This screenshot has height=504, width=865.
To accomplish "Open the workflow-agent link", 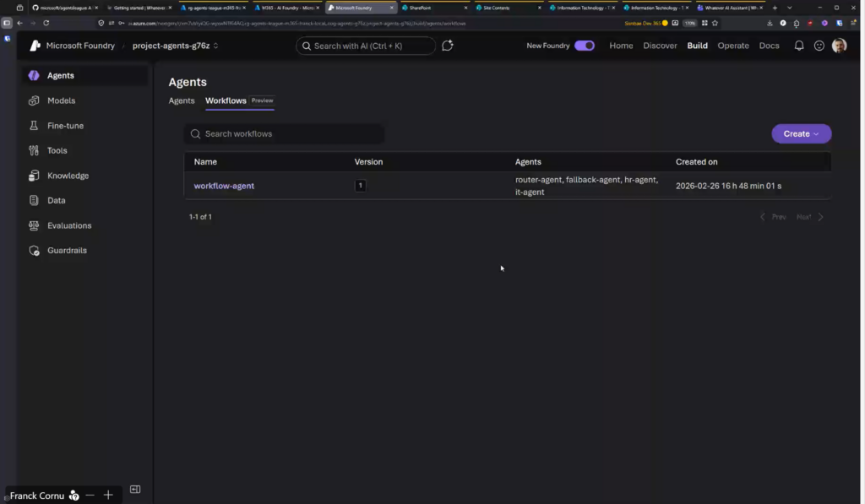I will pos(224,186).
